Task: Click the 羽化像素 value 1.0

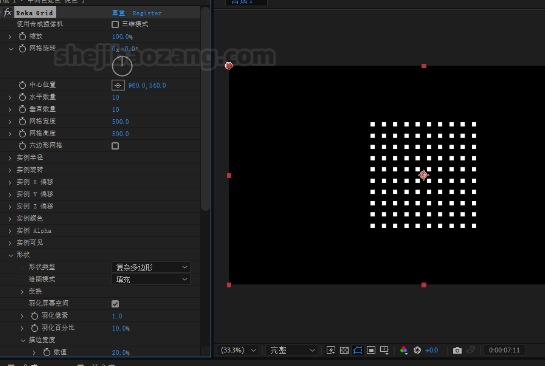Action: [x=117, y=316]
